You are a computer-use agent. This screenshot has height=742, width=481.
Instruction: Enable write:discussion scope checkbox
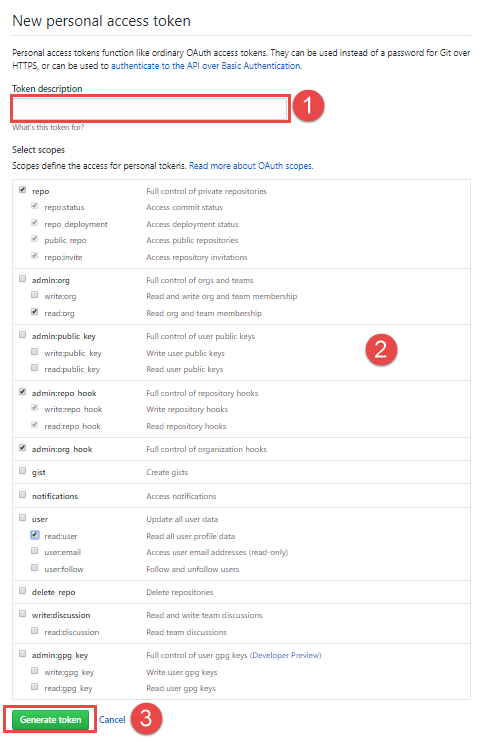[22, 614]
